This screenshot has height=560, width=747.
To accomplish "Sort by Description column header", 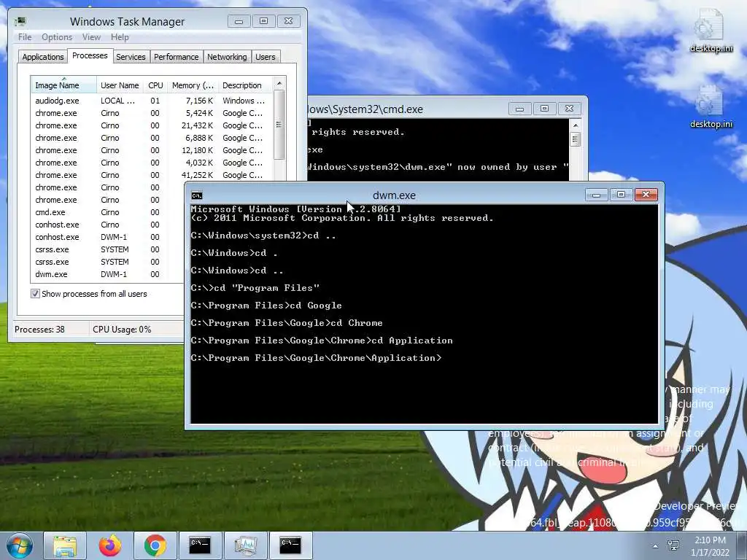I will pos(245,85).
